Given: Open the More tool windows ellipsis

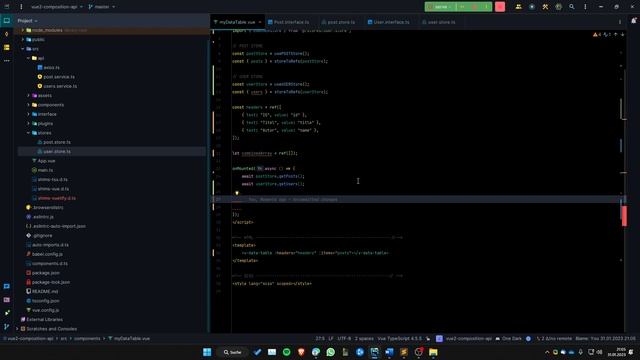Looking at the screenshot, I should tap(7, 60).
